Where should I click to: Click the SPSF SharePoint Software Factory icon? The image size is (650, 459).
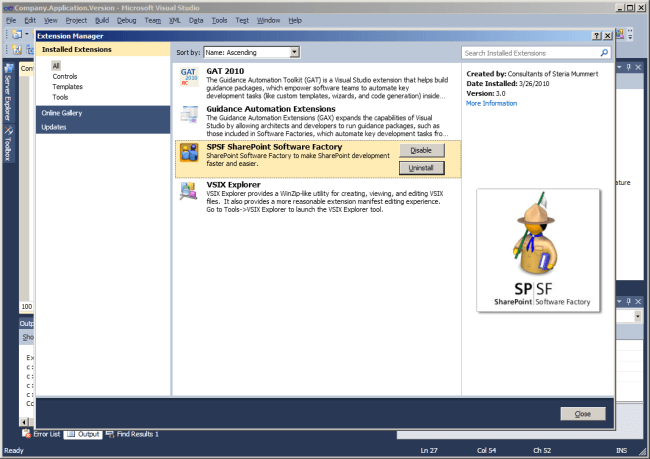[189, 153]
